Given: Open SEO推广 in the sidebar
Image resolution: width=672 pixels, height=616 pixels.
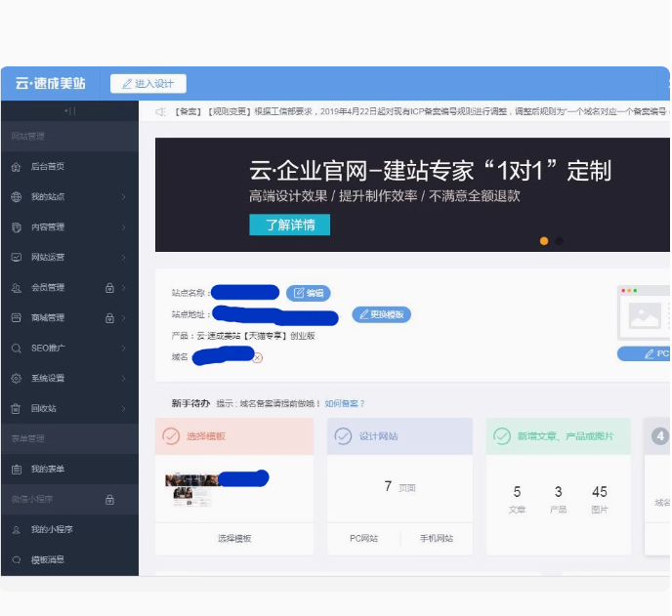Looking at the screenshot, I should point(69,349).
